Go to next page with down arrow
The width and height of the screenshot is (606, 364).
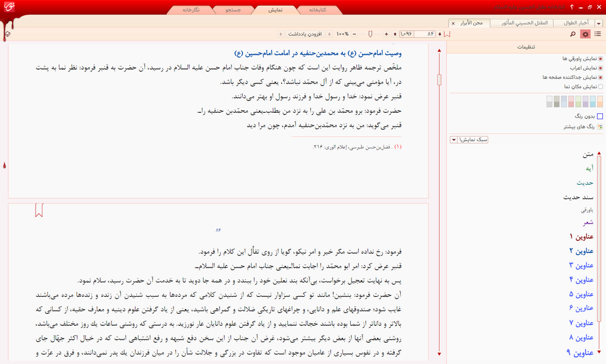click(x=440, y=34)
